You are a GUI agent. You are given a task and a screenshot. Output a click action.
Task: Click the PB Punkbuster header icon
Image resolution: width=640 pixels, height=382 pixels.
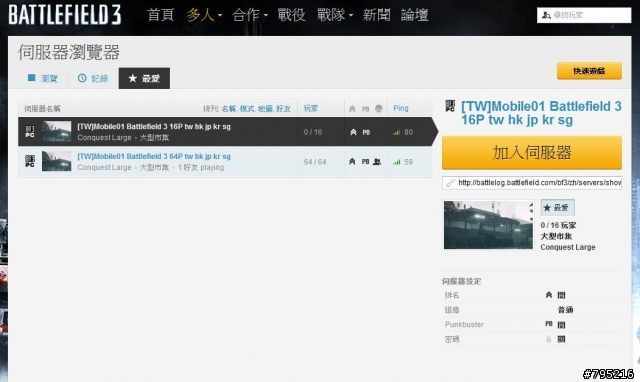point(365,109)
